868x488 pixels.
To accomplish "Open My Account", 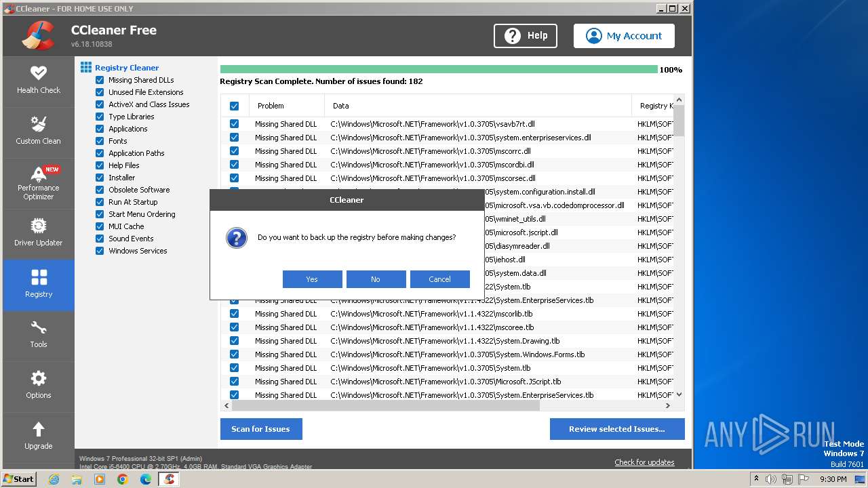I will (x=624, y=36).
